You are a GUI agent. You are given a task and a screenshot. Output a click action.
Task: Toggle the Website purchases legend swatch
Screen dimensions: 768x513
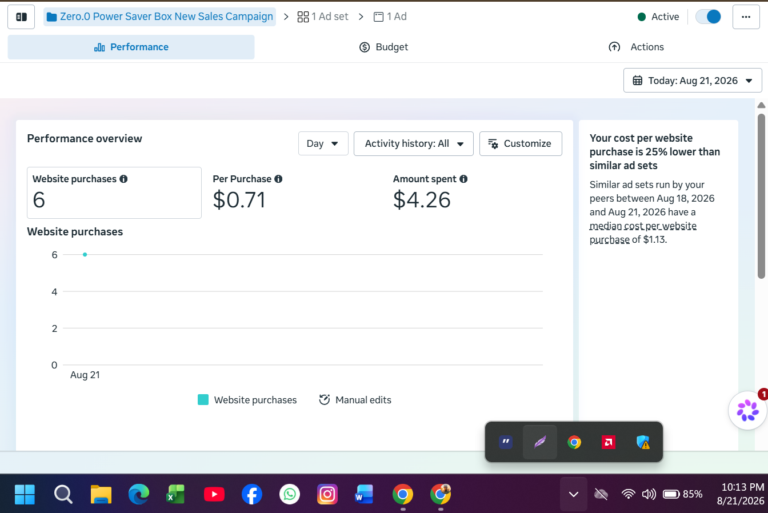pyautogui.click(x=203, y=400)
